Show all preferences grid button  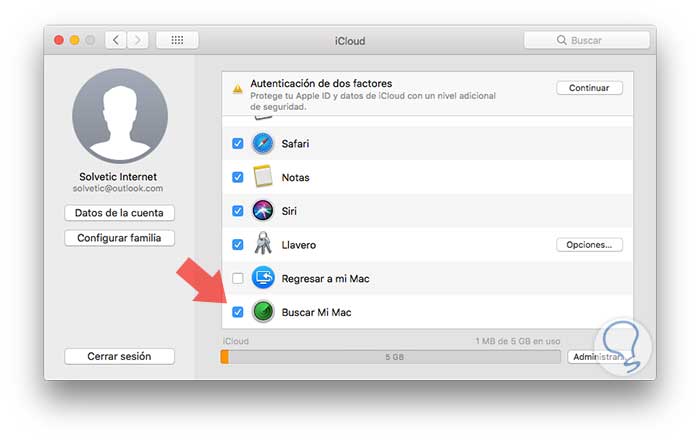click(177, 40)
